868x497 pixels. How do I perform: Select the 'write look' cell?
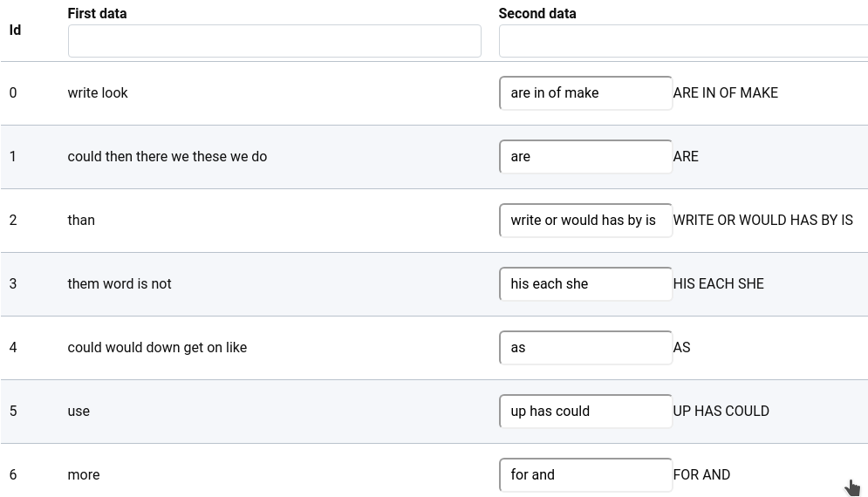[x=98, y=93]
